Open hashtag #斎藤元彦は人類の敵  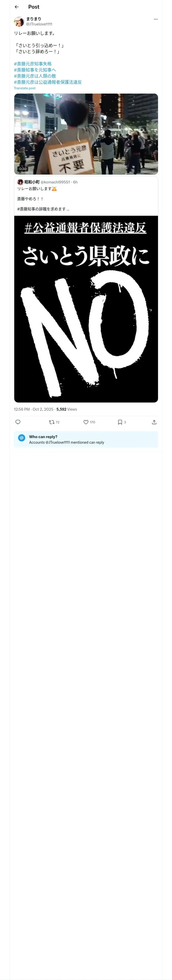tap(35, 76)
